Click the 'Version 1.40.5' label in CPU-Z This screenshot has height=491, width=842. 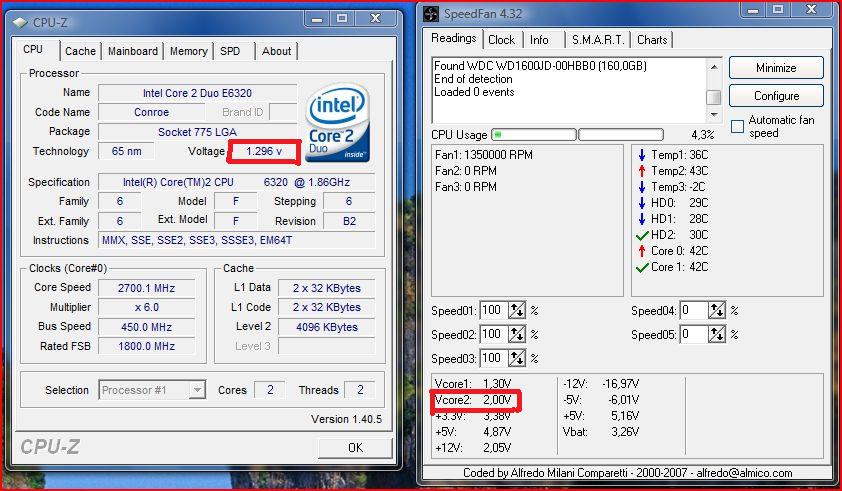[x=346, y=419]
